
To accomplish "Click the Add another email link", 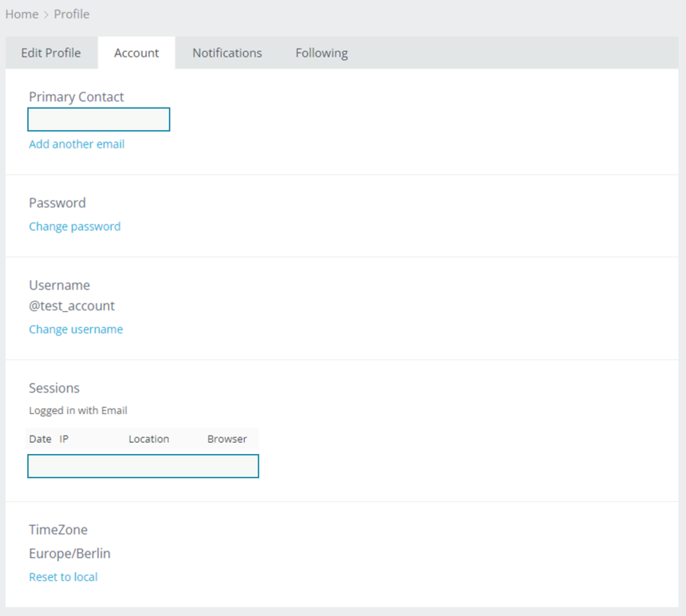I will click(x=77, y=144).
